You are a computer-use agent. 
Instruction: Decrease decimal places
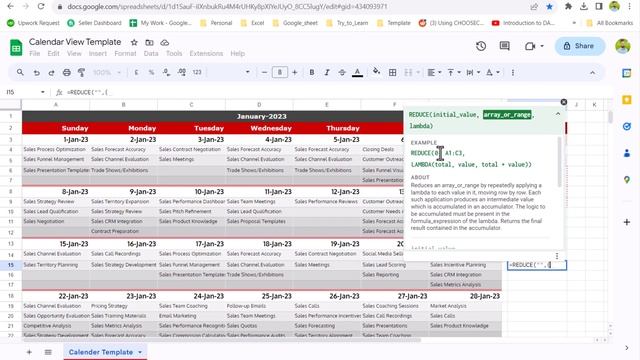(166, 72)
